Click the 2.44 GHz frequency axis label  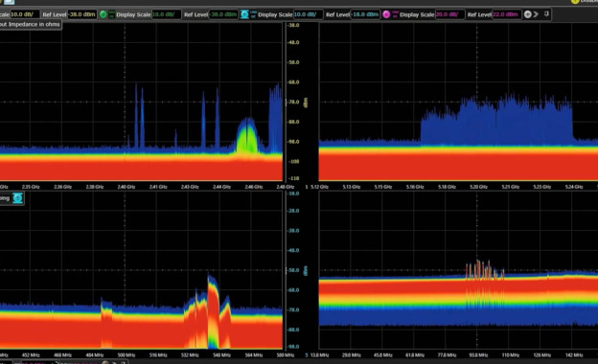[221, 187]
